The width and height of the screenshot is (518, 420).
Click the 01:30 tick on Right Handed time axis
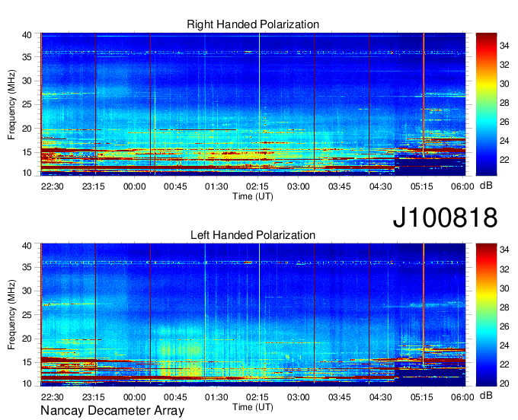coord(216,186)
